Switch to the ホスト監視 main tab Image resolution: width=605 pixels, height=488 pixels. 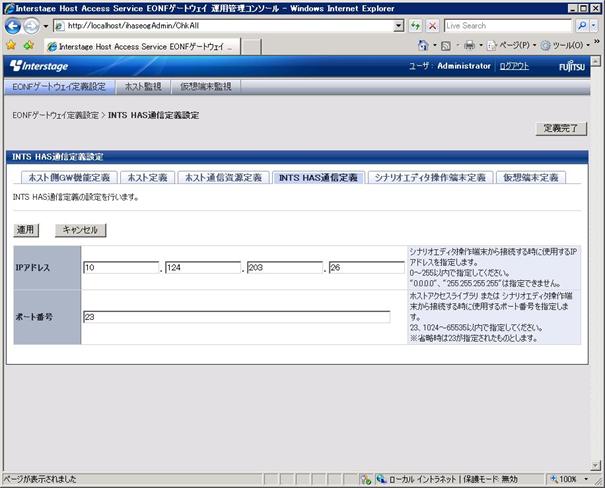coord(143,87)
